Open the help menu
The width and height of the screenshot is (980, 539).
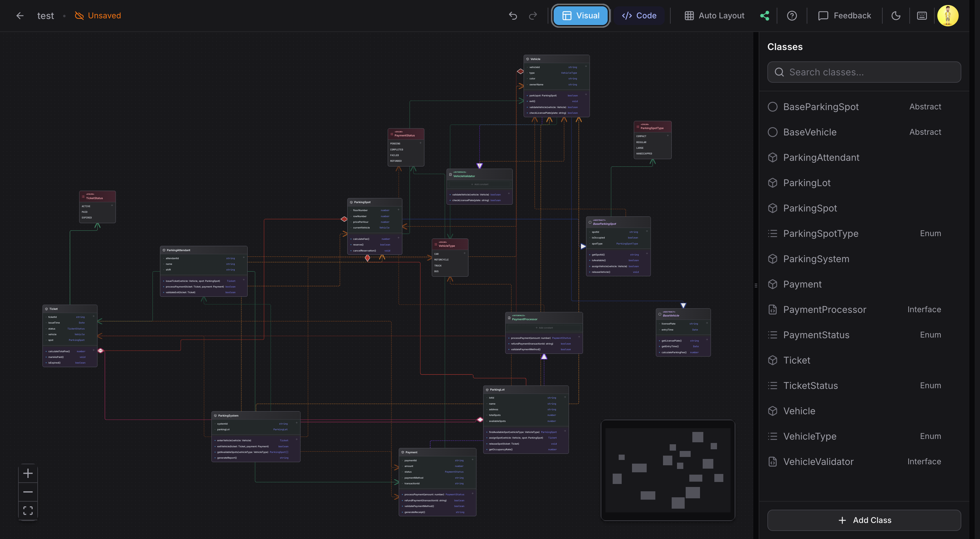coord(792,16)
